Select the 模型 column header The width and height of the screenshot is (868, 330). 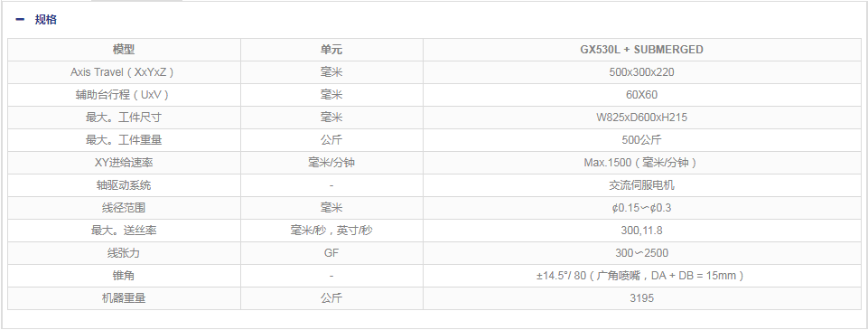tap(124, 50)
